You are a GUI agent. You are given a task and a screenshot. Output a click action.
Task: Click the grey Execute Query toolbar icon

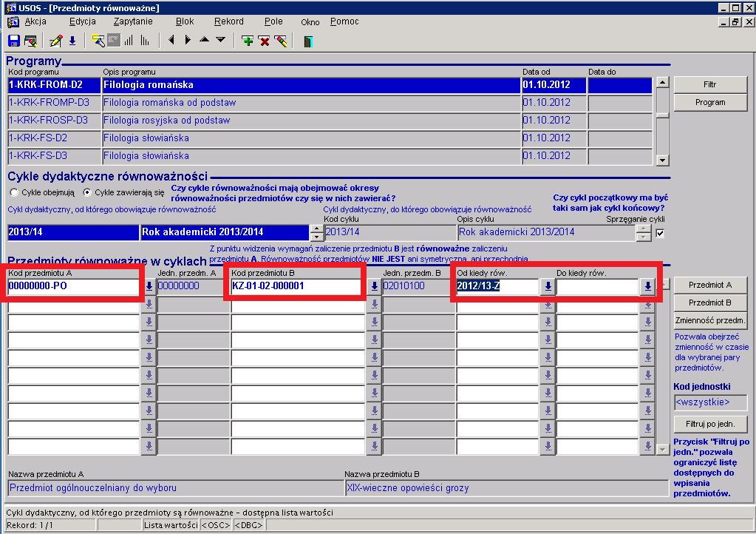113,41
